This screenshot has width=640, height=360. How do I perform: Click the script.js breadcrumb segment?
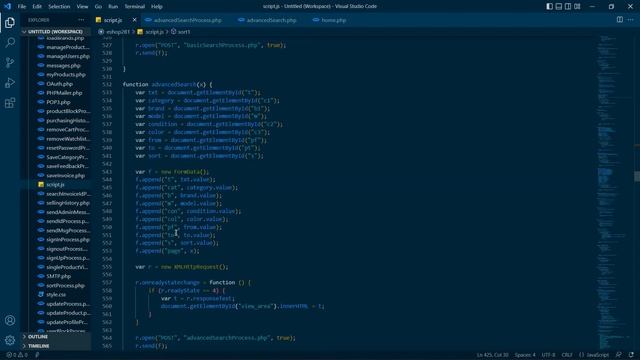154,31
